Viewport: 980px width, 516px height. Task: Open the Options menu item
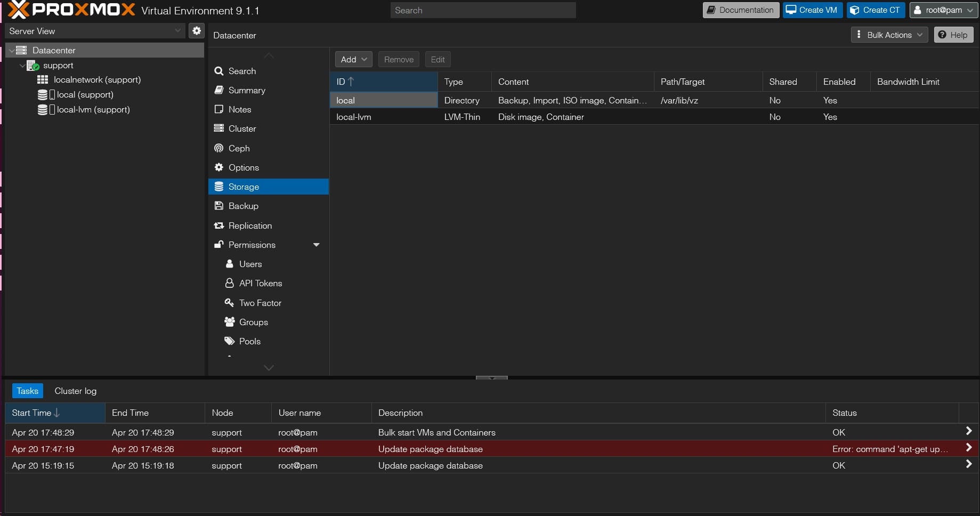[x=244, y=167]
